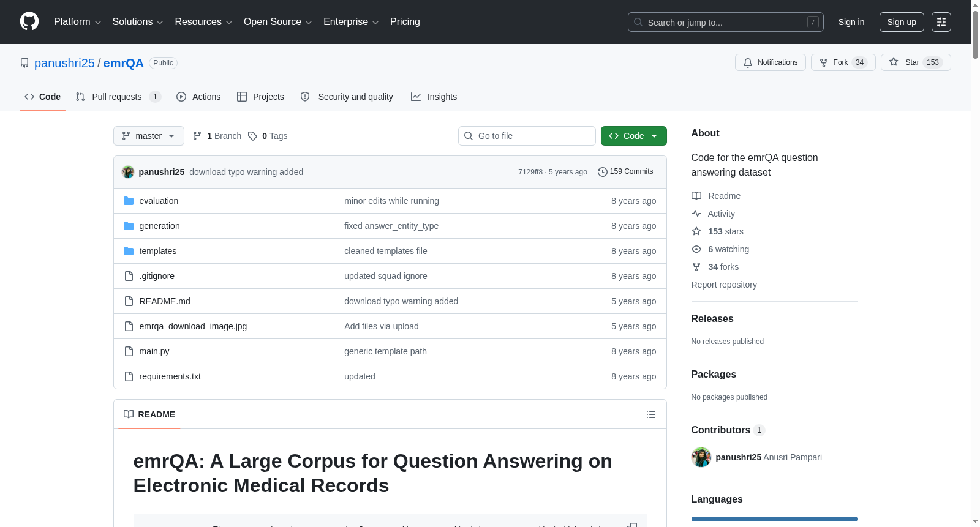Open the command palette icon button
This screenshot has height=527, width=980.
[x=941, y=22]
